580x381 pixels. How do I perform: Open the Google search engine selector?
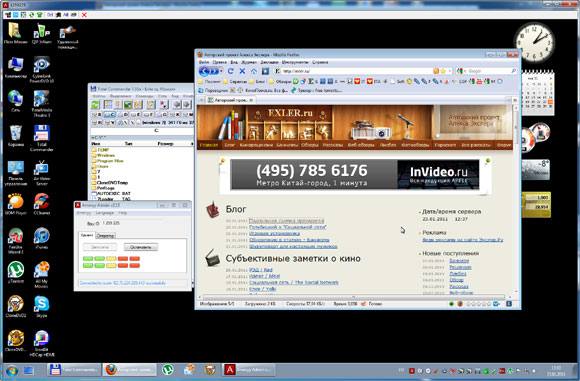tap(461, 71)
